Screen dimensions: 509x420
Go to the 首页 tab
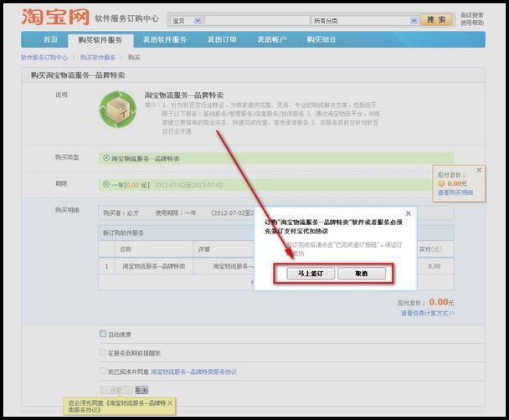point(50,39)
